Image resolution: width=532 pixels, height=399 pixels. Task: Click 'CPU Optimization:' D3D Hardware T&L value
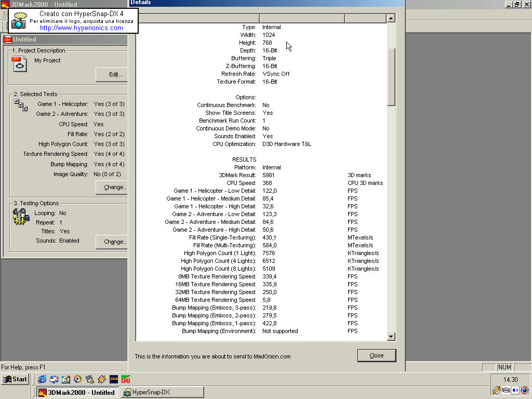click(x=287, y=144)
